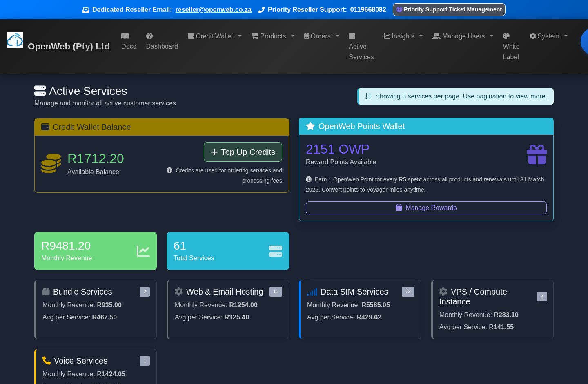Screen dimensions: 588x384
Task: Click the 0119668082 support phone number
Action: pyautogui.click(x=368, y=9)
